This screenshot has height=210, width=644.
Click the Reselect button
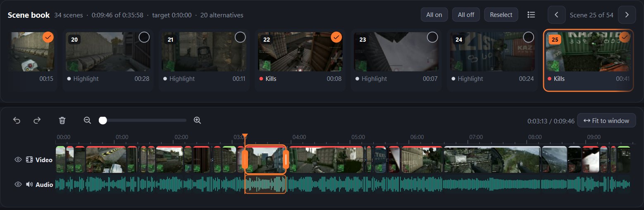501,15
